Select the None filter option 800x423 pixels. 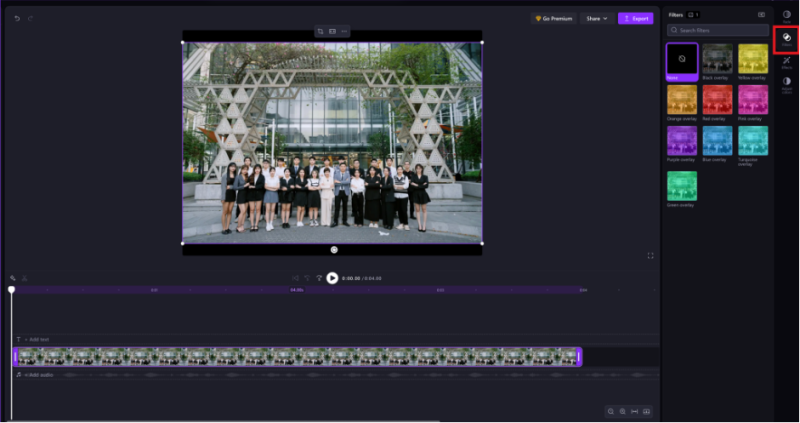682,61
